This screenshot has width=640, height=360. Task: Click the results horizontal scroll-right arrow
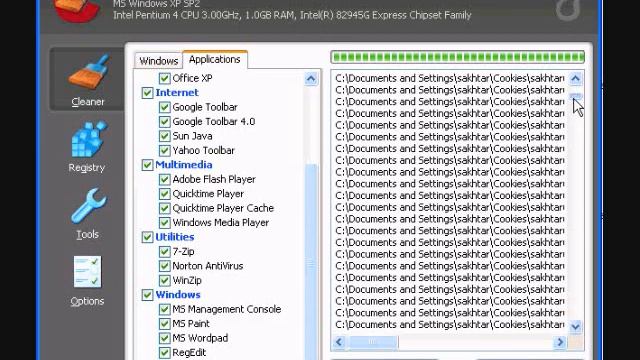pos(560,342)
